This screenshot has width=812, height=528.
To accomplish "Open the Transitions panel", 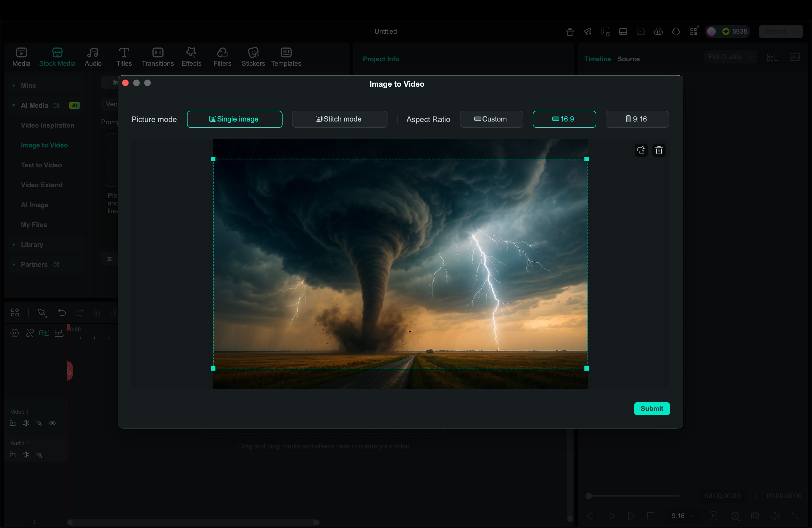I will click(x=157, y=57).
